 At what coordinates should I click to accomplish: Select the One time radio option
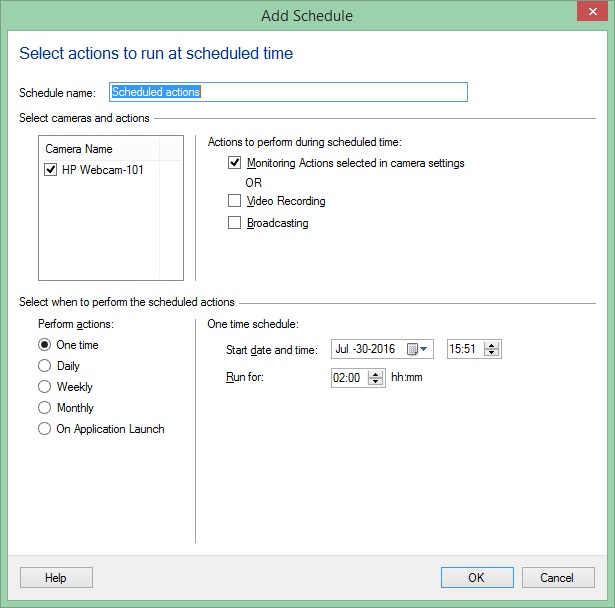point(44,345)
